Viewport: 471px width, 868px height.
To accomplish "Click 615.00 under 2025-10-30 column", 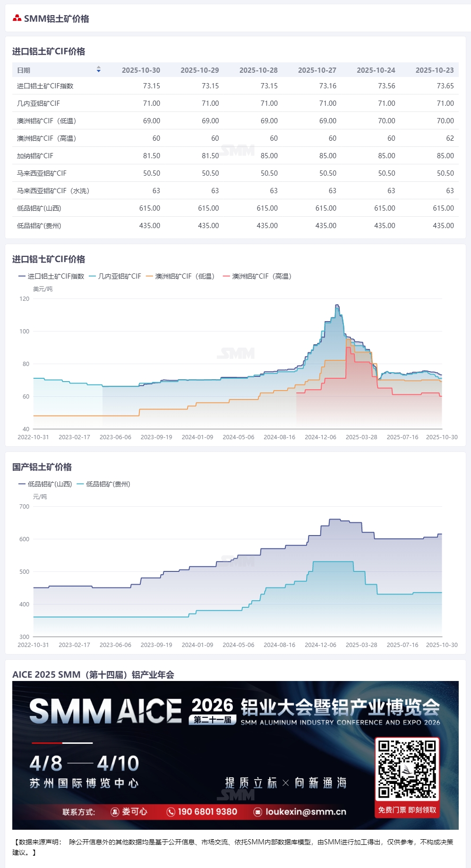I will (150, 208).
